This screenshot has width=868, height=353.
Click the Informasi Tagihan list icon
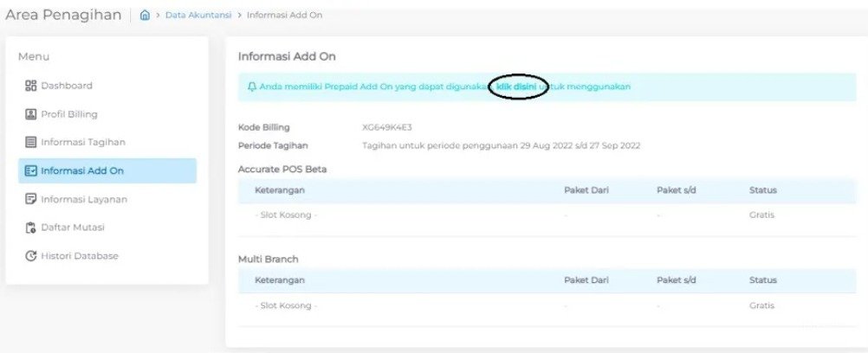click(x=30, y=142)
